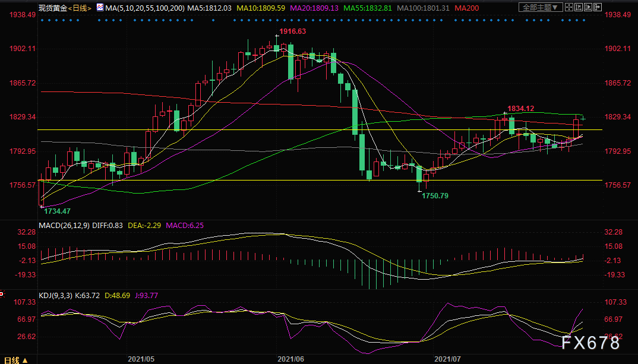Screen dimensions: 638x364
Task: Click the jump-to-start axis icon
Action: point(579,7)
